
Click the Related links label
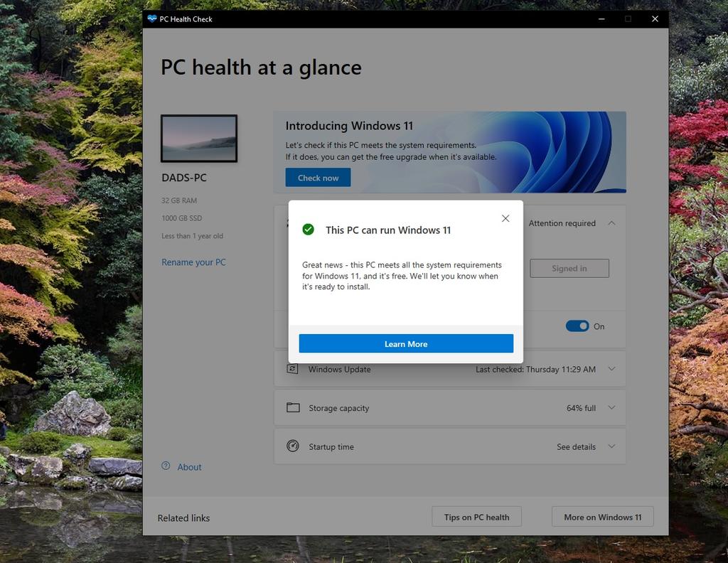coord(183,518)
